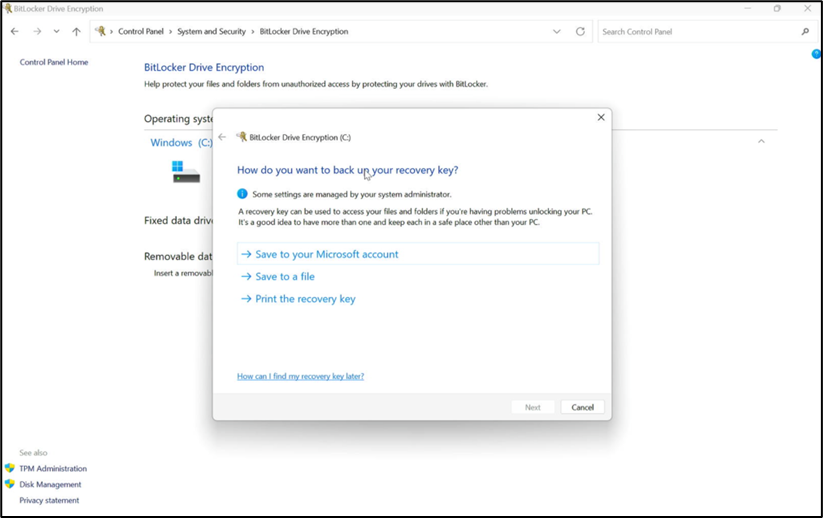The image size is (823, 518).
Task: Click 'Some settings are managed by your system administrator' text
Action: coord(352,194)
